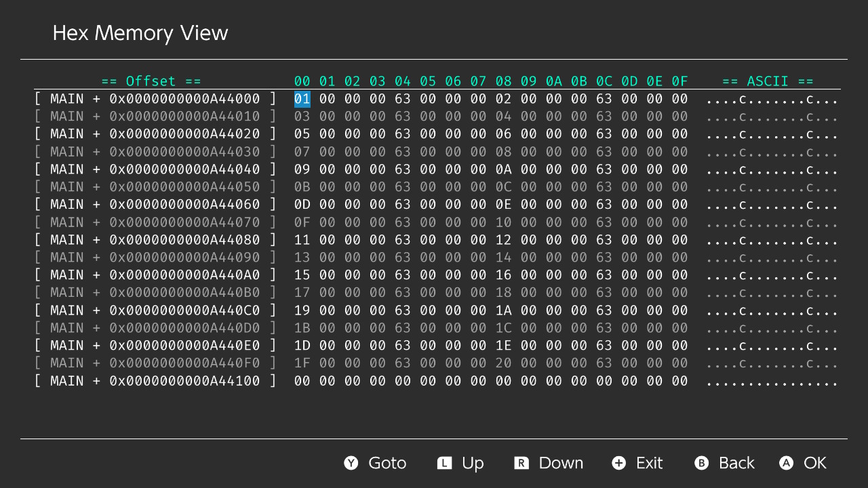The width and height of the screenshot is (868, 488).
Task: Click the R button icon for Down
Action: [x=521, y=463]
